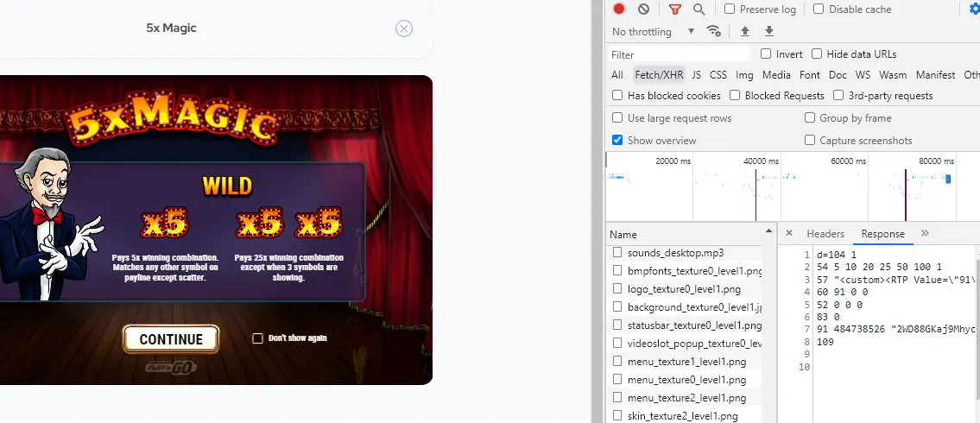Filter requests by JS
The width and height of the screenshot is (980, 423).
tap(696, 75)
